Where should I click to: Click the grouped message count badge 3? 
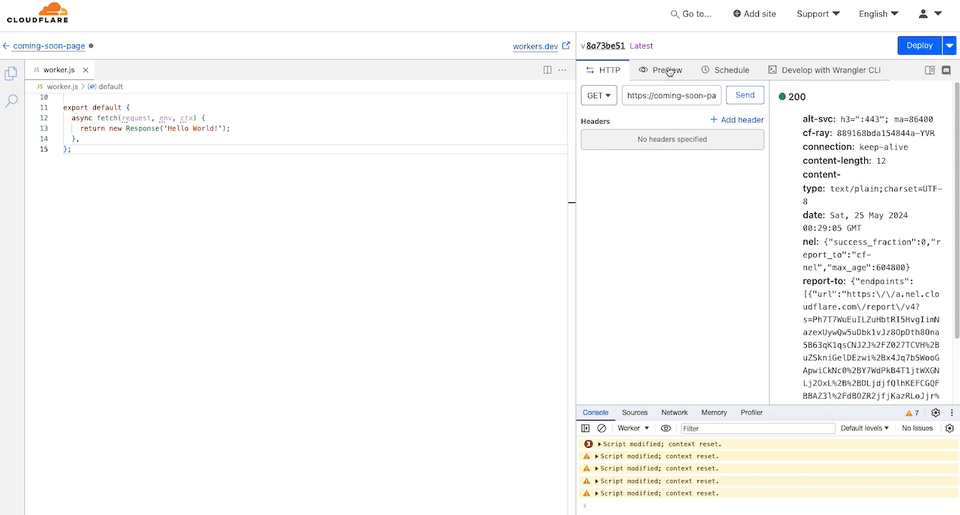tap(588, 444)
